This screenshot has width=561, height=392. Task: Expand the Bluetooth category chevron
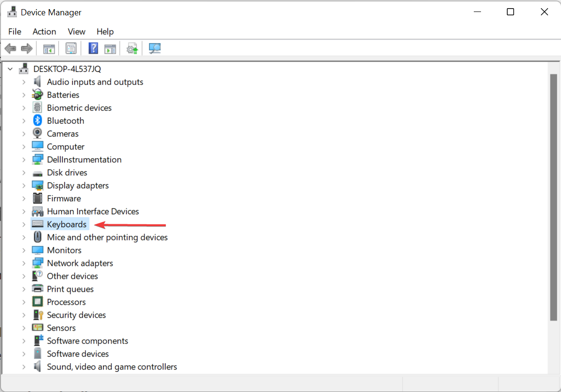pyautogui.click(x=23, y=121)
